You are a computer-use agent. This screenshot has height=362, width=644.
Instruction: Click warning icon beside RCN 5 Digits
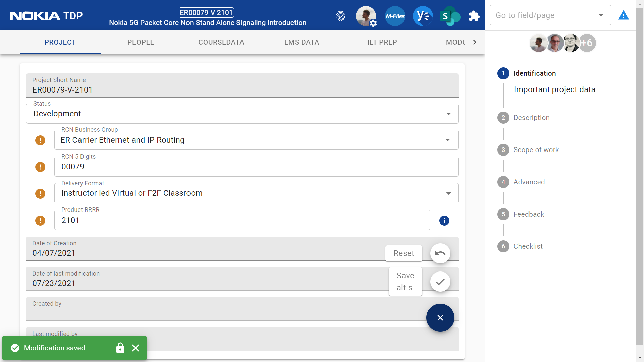pyautogui.click(x=40, y=167)
